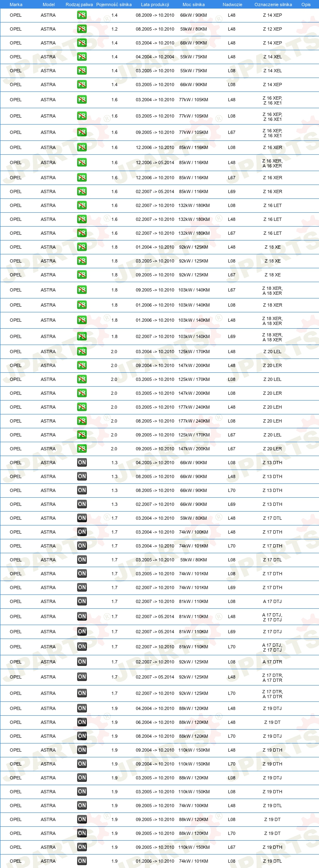Click petrol icon in Z 16 XER L69 row
Screen dimensions: 319x868
click(82, 191)
